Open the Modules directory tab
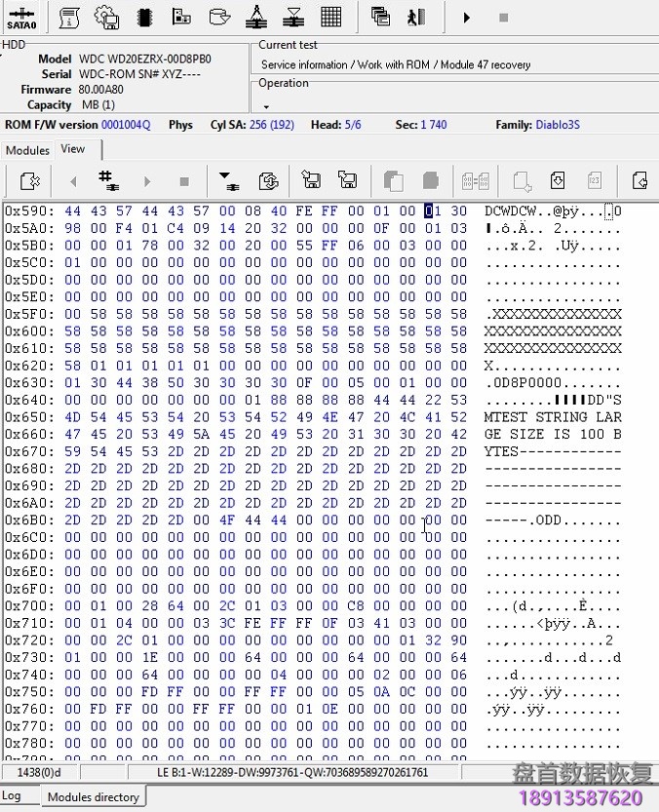This screenshot has height=812, width=659. tap(94, 796)
